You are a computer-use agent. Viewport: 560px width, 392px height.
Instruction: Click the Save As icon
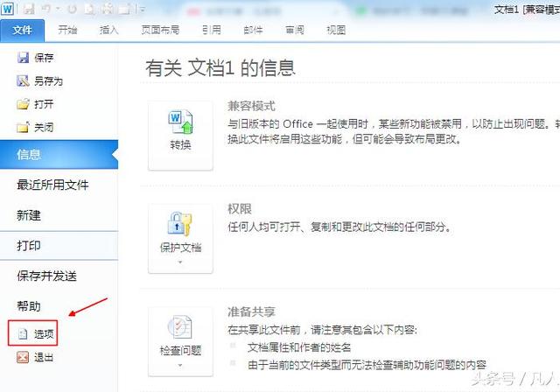23,81
